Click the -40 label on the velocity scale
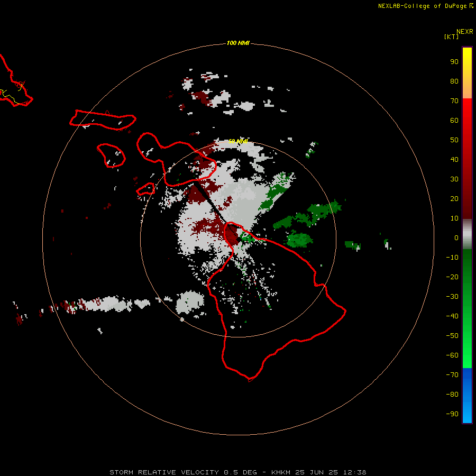The image size is (476, 476). click(452, 316)
